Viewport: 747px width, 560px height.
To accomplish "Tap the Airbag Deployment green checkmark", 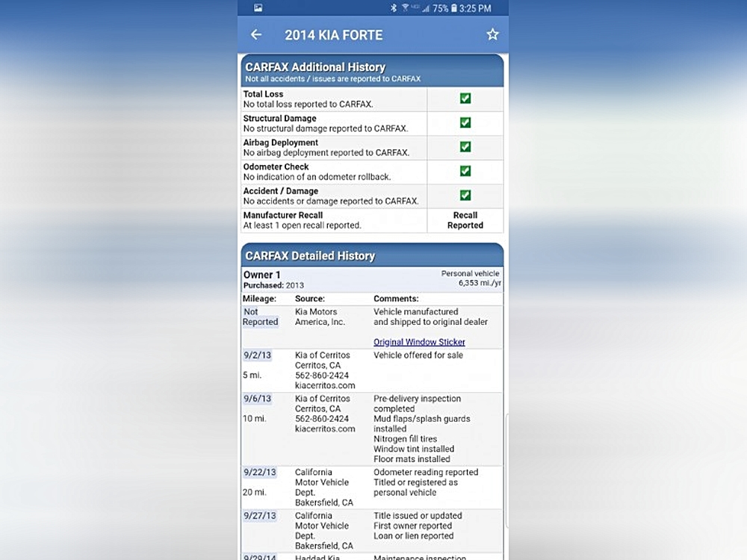I will click(465, 147).
